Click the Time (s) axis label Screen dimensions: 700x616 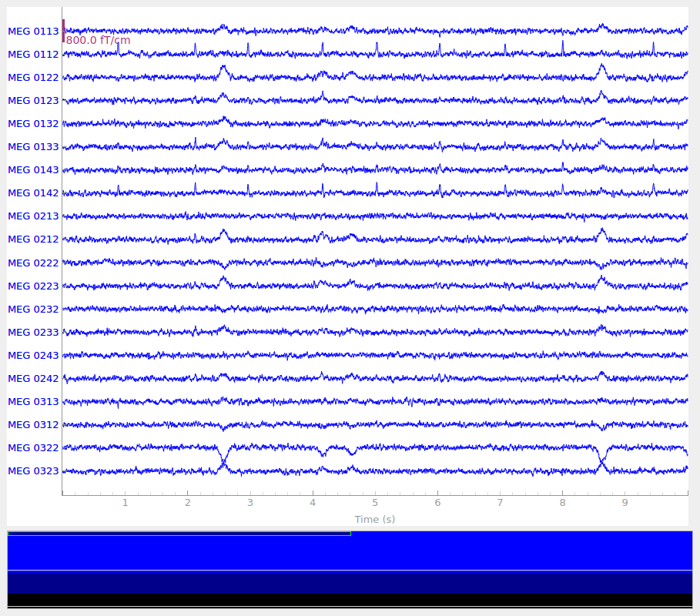click(374, 519)
